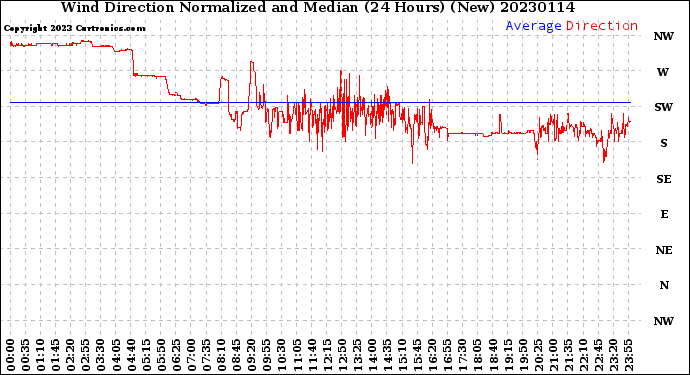Click the "SW" direction axis label
This screenshot has width=690, height=375.
pyautogui.click(x=664, y=107)
